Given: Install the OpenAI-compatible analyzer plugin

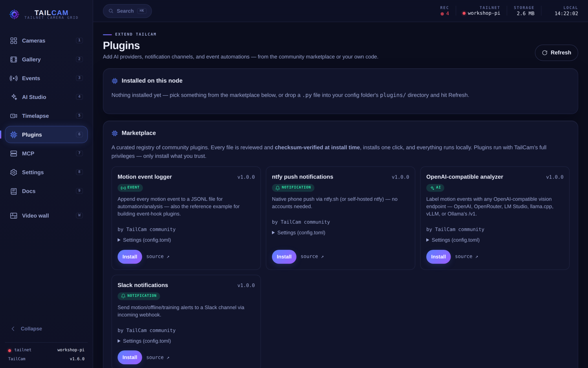Looking at the screenshot, I should click(438, 257).
